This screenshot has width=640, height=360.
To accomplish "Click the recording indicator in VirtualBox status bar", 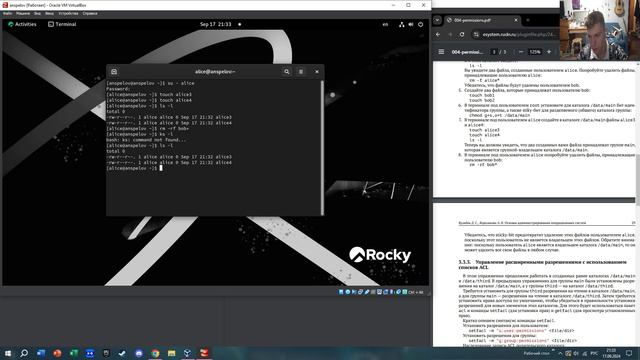I will coord(386,292).
